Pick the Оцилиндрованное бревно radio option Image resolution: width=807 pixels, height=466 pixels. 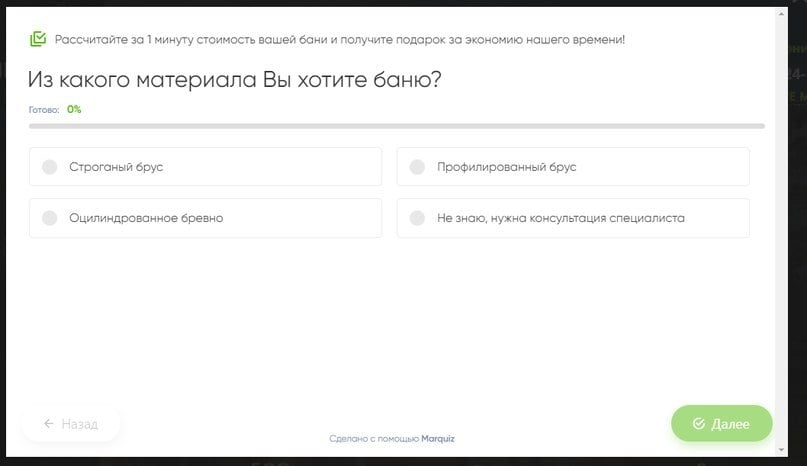50,218
